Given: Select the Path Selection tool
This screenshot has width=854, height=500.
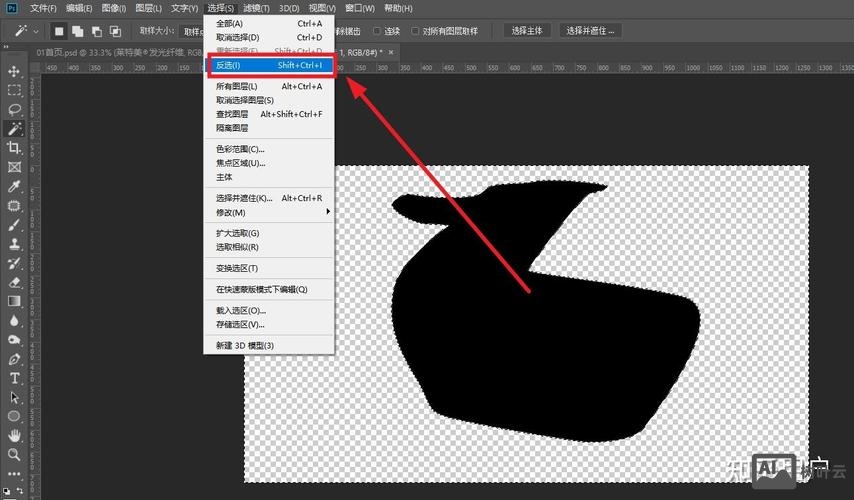Looking at the screenshot, I should (14, 397).
